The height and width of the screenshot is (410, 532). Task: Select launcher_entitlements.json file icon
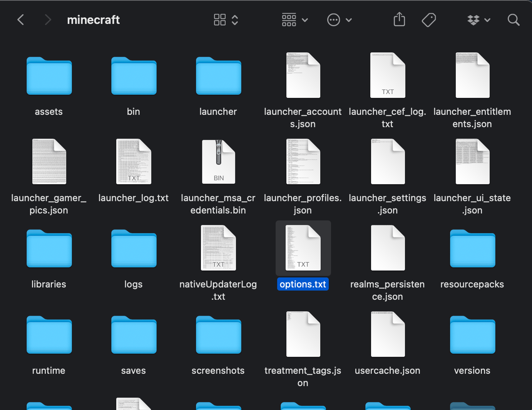point(473,75)
